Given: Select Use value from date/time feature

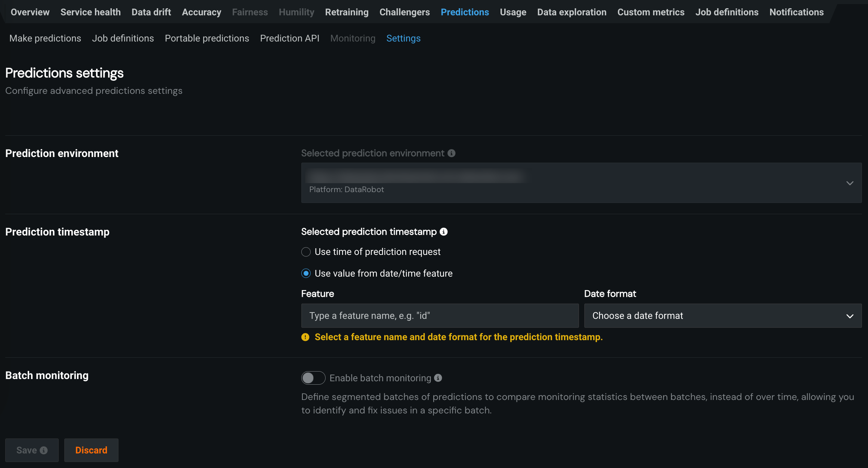Looking at the screenshot, I should tap(306, 274).
